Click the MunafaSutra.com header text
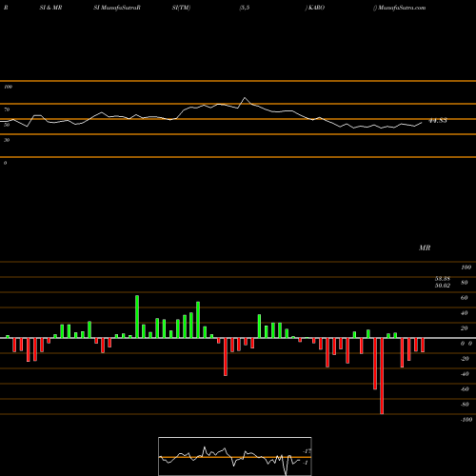The height and width of the screenshot is (476, 476). 399,8
